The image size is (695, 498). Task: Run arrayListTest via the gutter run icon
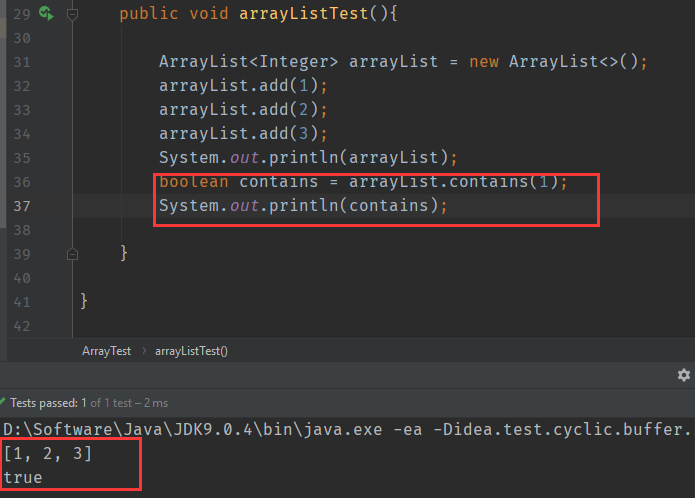pyautogui.click(x=46, y=13)
